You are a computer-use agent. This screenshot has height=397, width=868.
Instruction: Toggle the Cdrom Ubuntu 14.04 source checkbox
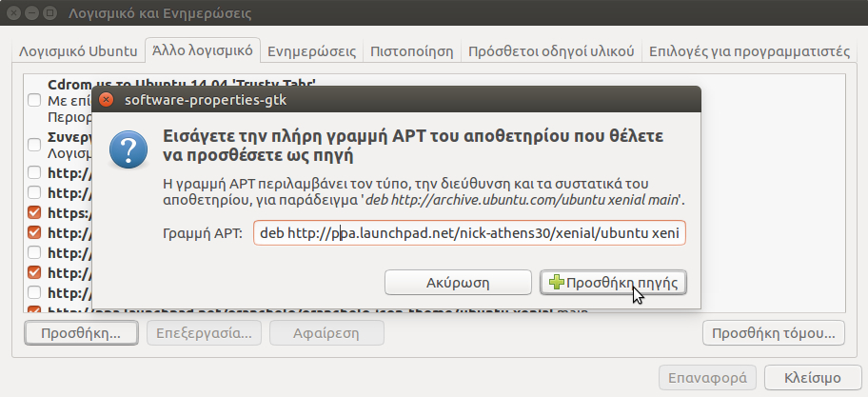coord(34,100)
